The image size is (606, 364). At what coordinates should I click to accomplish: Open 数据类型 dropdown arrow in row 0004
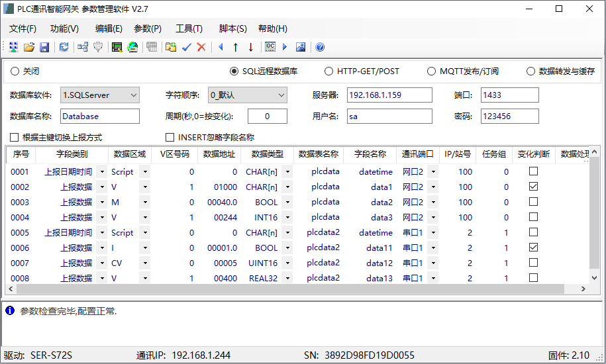point(287,217)
